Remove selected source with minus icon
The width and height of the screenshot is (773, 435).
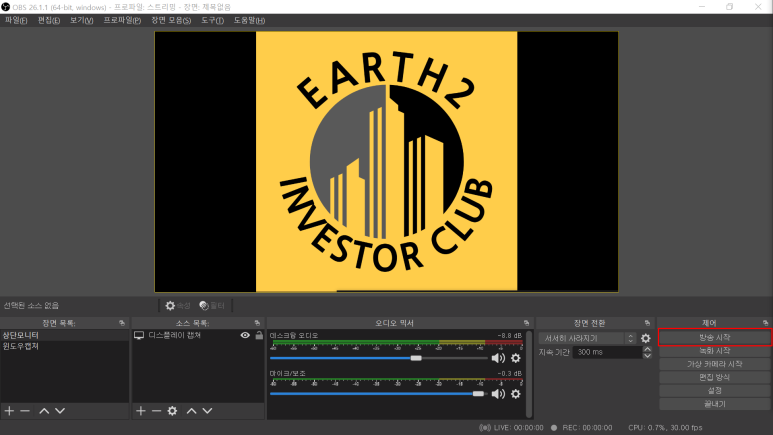pos(157,410)
